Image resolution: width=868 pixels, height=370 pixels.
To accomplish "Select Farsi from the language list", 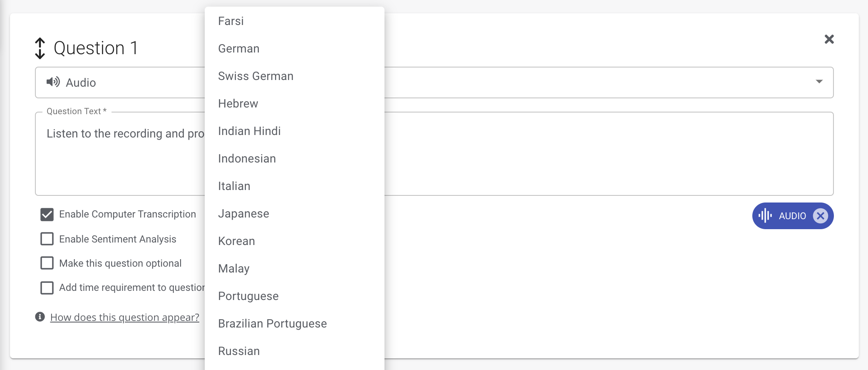I will pyautogui.click(x=231, y=21).
